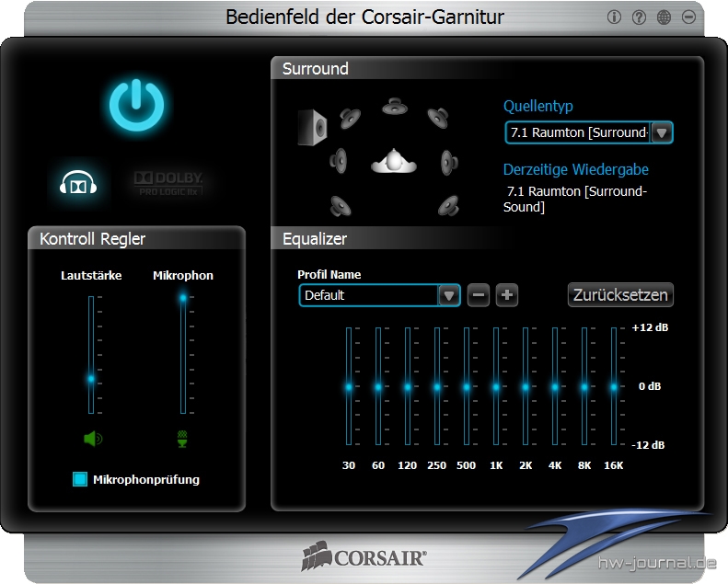Click the Mikrophon level slider handle
The height and width of the screenshot is (584, 728).
[183, 297]
